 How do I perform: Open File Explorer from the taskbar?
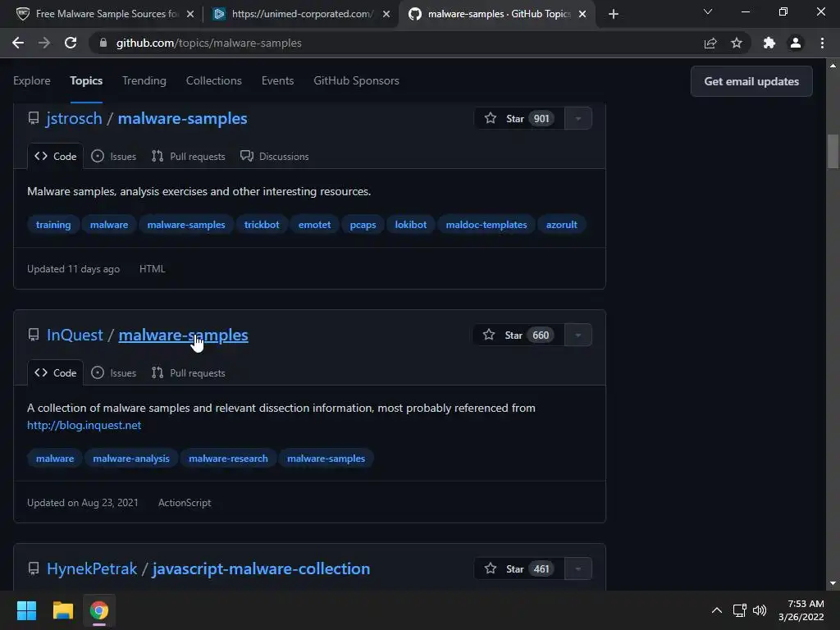(62, 610)
